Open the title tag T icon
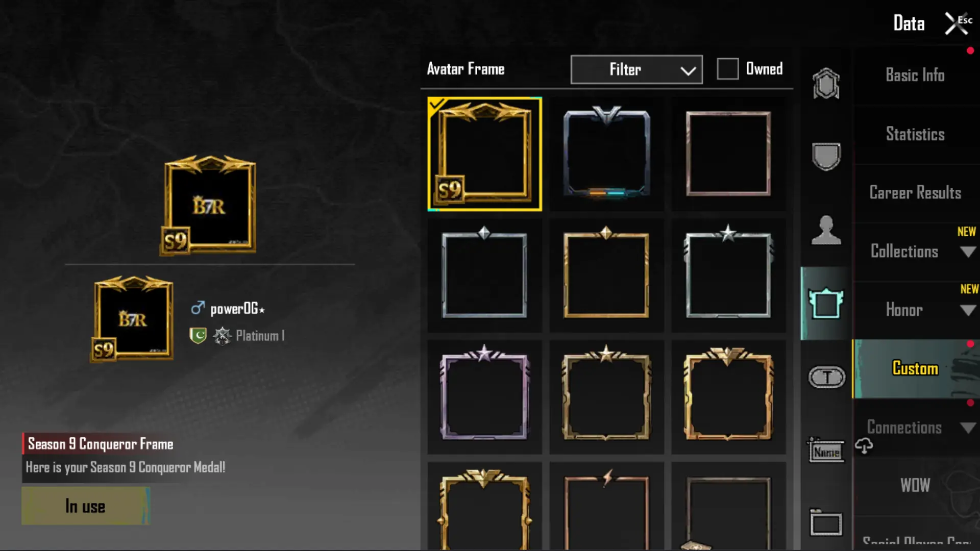The width and height of the screenshot is (980, 551). click(x=827, y=377)
